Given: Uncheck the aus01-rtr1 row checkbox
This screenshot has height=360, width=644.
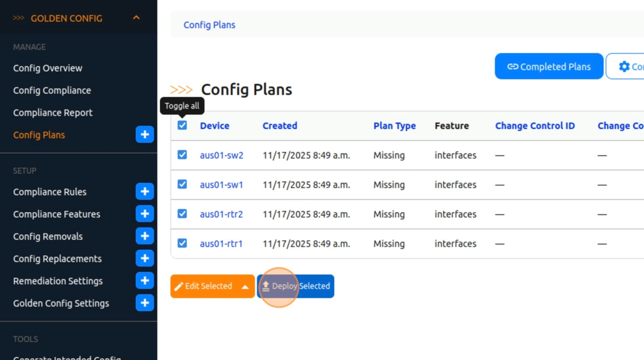Looking at the screenshot, I should [182, 243].
